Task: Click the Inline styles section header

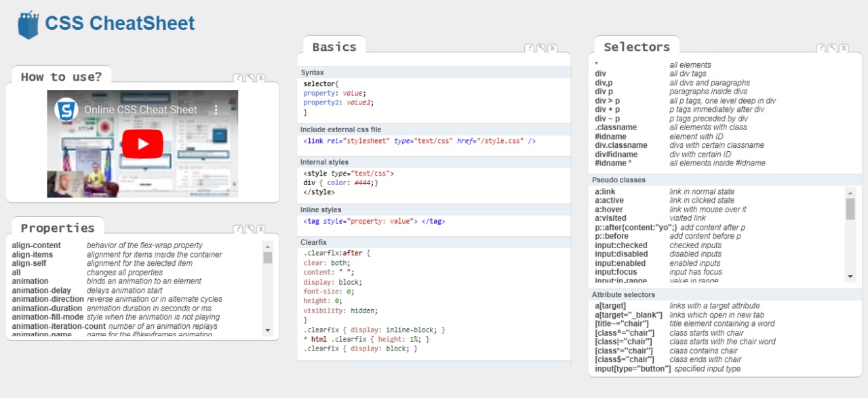Action: (434, 210)
